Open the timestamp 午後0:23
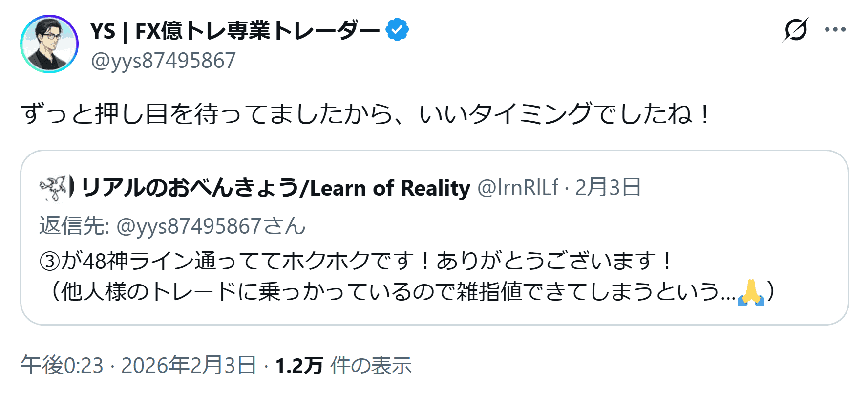 62,365
